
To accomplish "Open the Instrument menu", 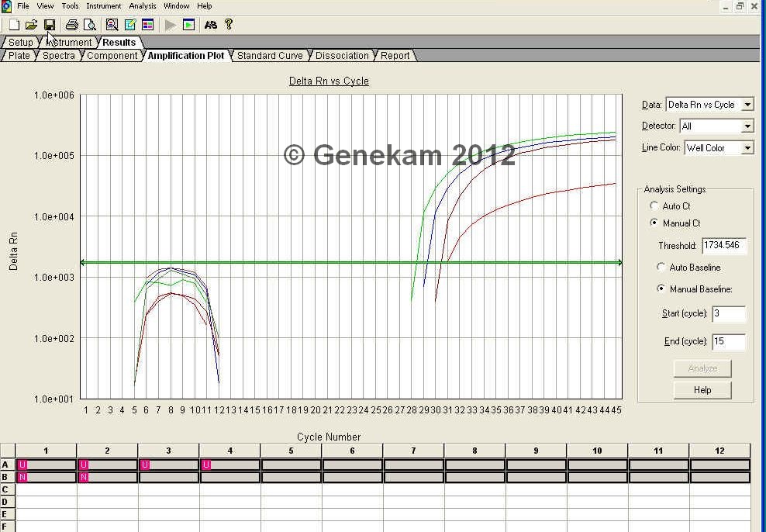I will point(104,6).
